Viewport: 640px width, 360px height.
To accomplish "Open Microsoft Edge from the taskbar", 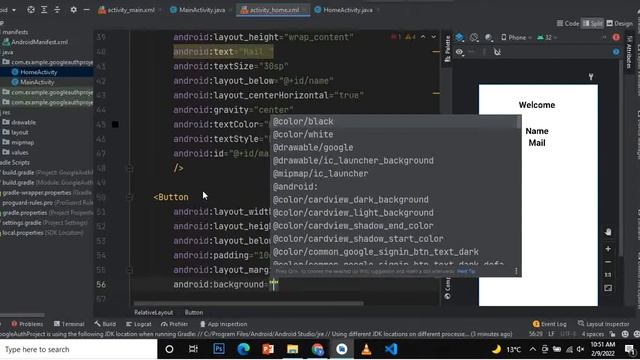I will coord(244,349).
